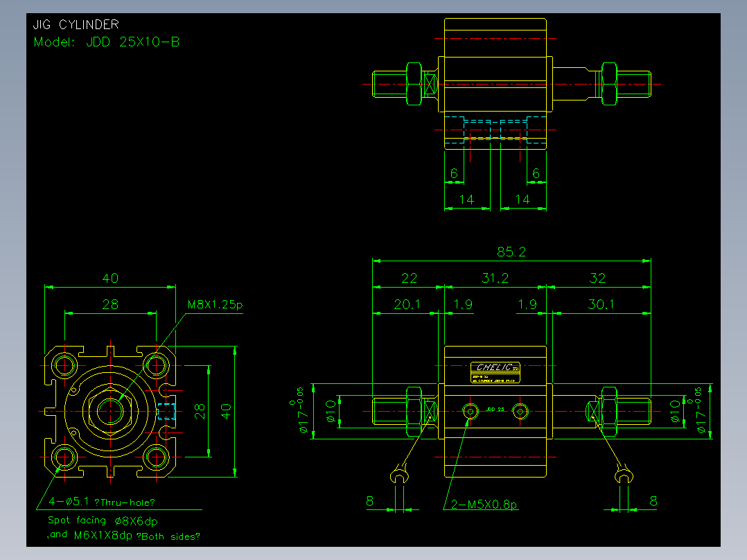Click the 20.1 dimension text

coord(407,304)
